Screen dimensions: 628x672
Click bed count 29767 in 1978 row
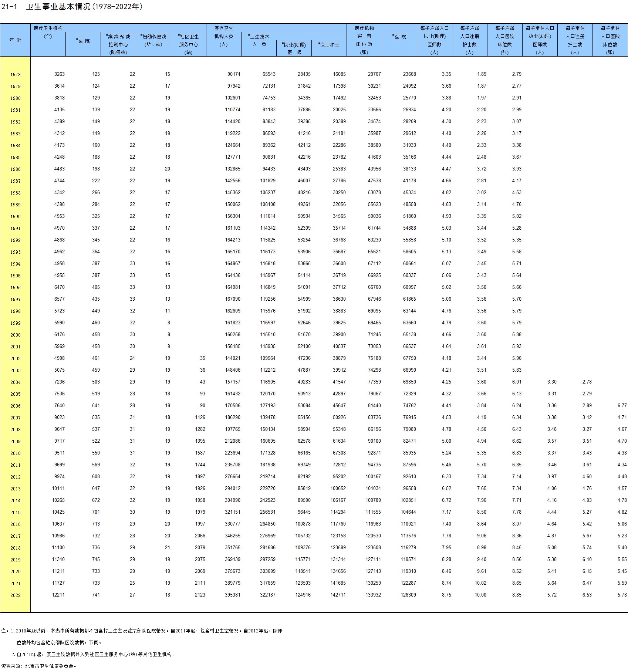coord(374,74)
